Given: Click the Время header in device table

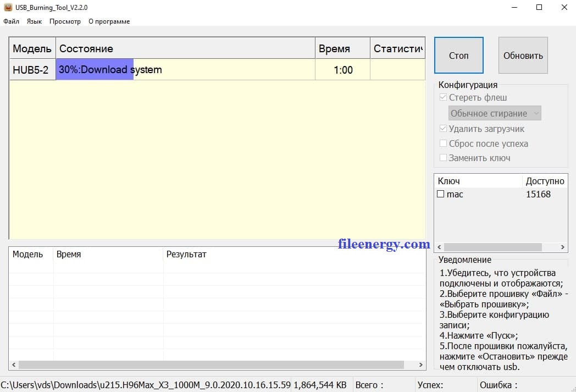Looking at the screenshot, I should point(342,48).
